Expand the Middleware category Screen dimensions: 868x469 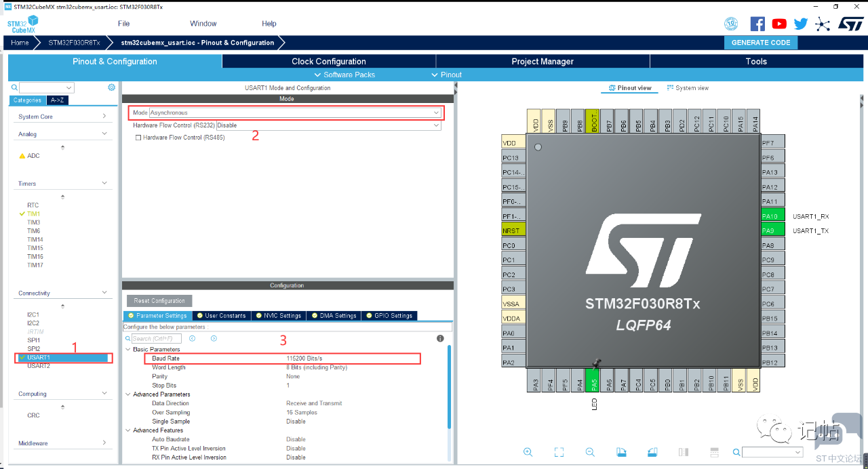(104, 443)
